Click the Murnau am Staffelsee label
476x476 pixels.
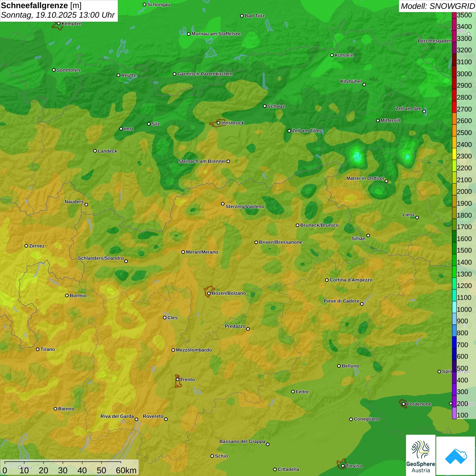point(216,34)
